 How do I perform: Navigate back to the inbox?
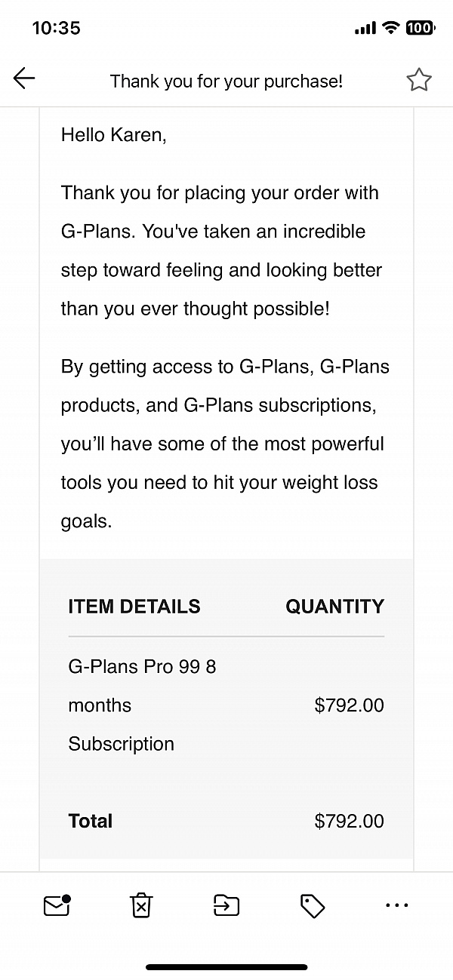(23, 78)
